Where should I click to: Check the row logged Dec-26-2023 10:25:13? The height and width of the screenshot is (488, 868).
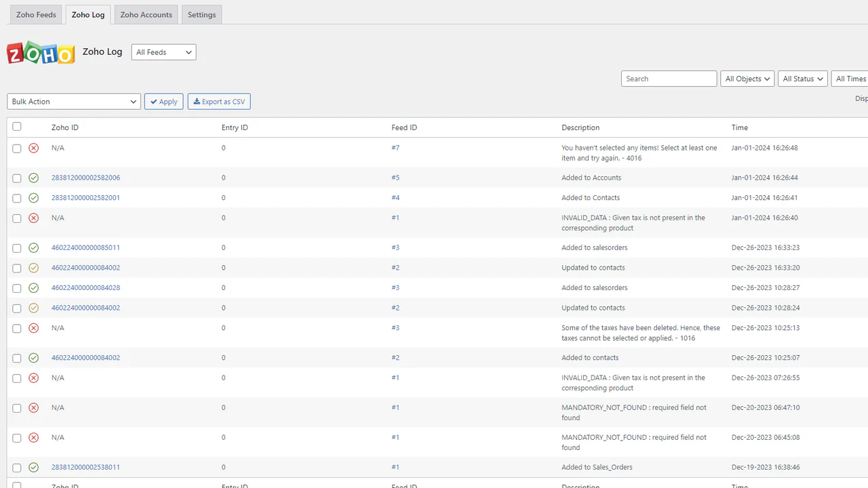click(17, 328)
